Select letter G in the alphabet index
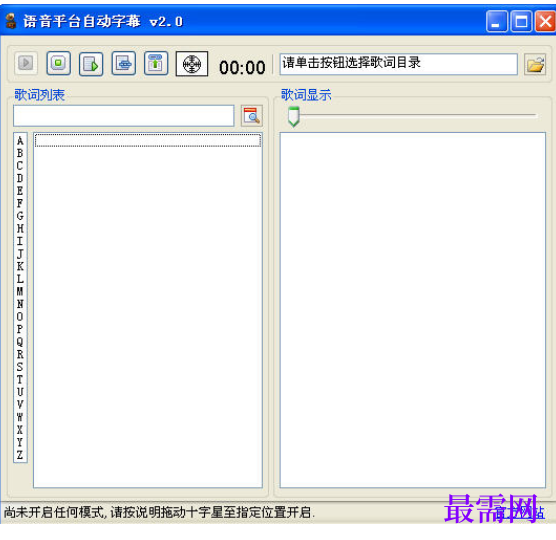Viewport: 556px width, 540px height. coord(20,216)
